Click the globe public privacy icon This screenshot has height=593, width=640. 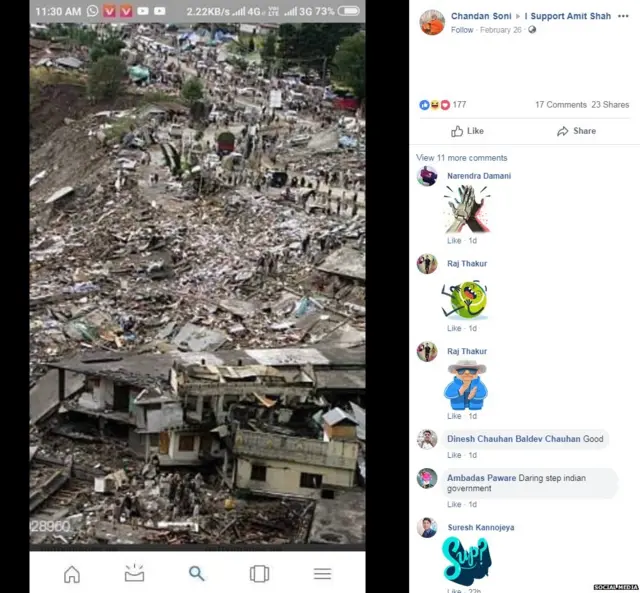tap(532, 30)
